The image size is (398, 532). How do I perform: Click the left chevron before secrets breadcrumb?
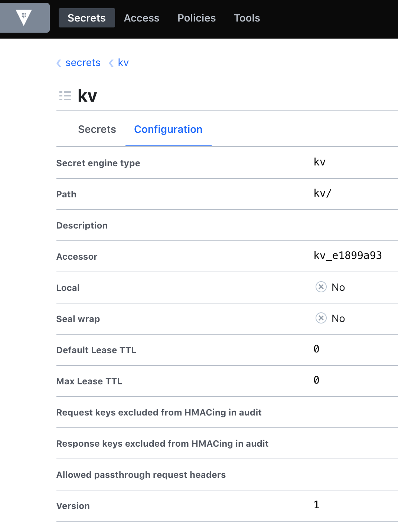click(x=59, y=63)
